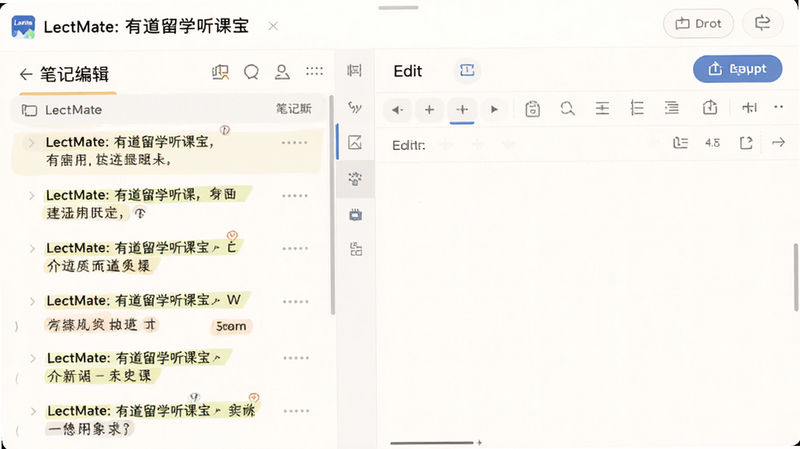The width and height of the screenshot is (800, 449).
Task: Open more options for 身面 note
Action: [x=295, y=195]
